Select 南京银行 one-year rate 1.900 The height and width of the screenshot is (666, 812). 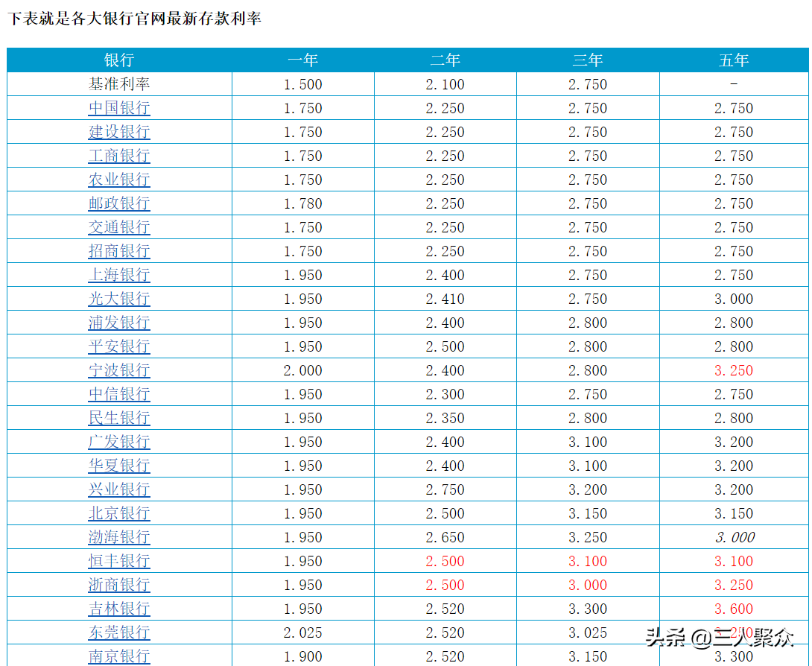click(303, 656)
